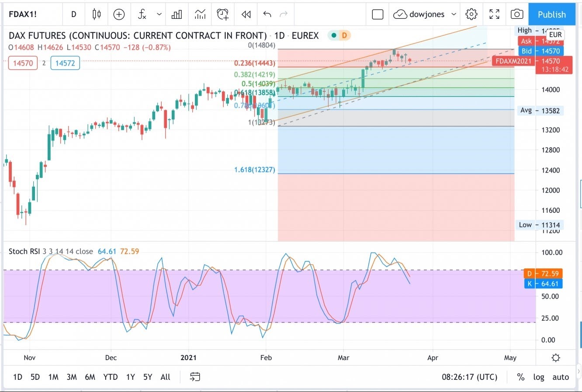Viewport: 582px width, 392px height.
Task: Toggle log scale mode
Action: point(539,377)
